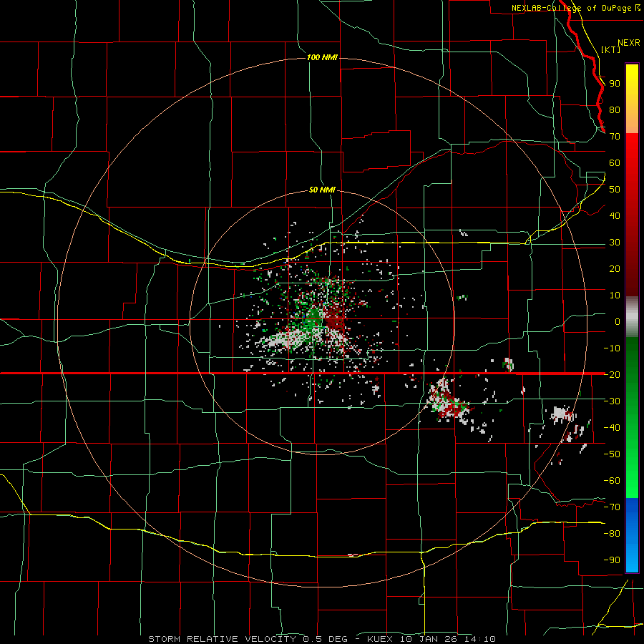Viewport: 644px width, 644px height.
Task: Click the '20' value on the velocity scale
Action: click(615, 268)
